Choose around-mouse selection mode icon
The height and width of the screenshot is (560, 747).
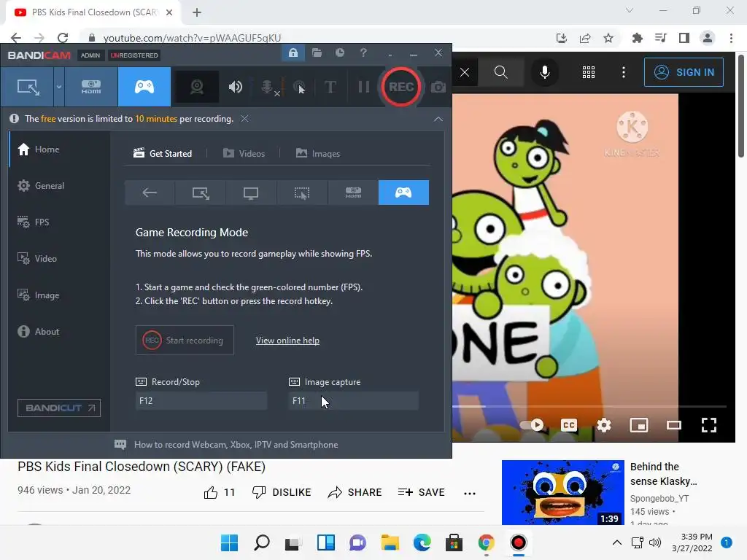point(302,192)
